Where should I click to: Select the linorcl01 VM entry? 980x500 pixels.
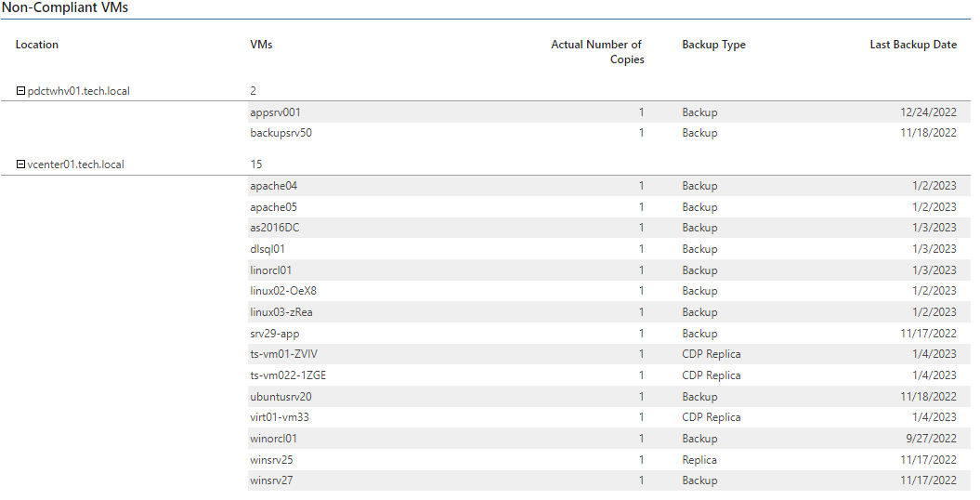tap(270, 270)
